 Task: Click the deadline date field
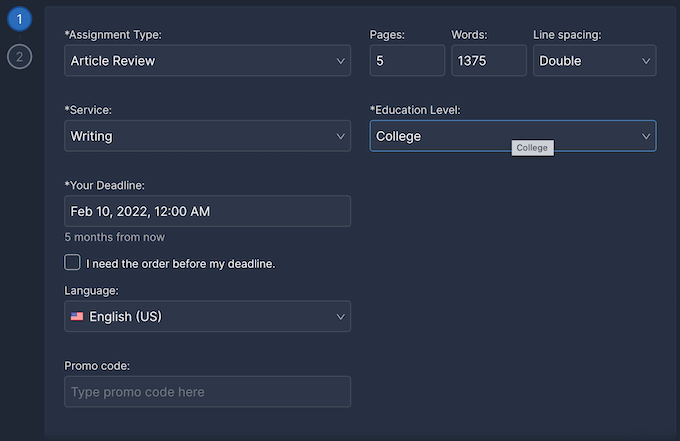[207, 211]
